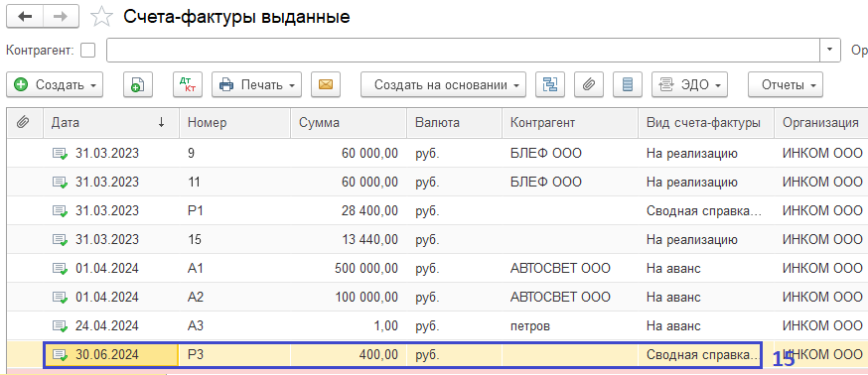Click document icon in row number 9
The width and height of the screenshot is (868, 375).
60,154
